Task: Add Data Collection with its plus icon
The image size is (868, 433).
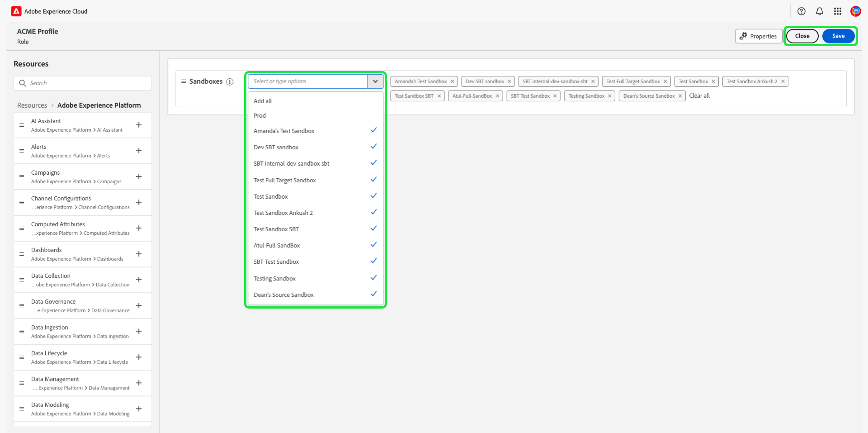Action: coord(139,280)
